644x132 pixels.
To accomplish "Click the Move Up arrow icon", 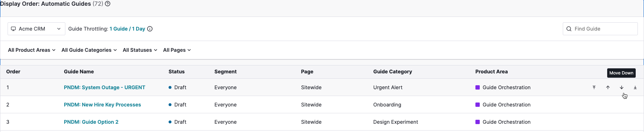I will click(608, 87).
